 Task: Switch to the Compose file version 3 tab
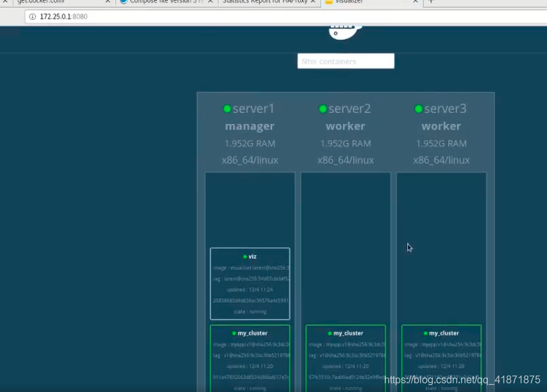(160, 2)
